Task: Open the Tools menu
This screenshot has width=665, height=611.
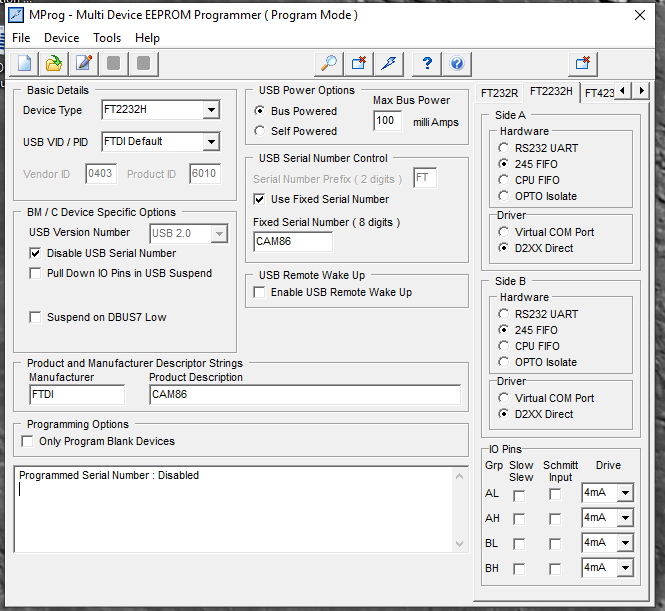Action: 107,38
